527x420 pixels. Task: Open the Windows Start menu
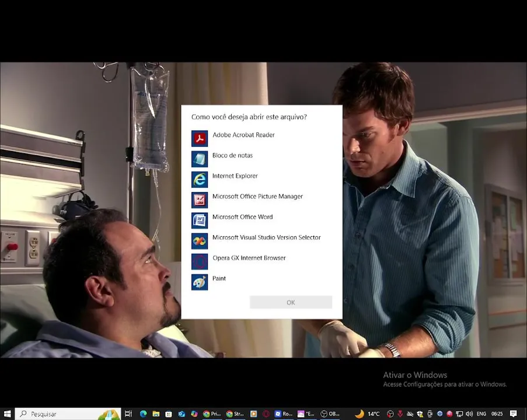coord(7,414)
